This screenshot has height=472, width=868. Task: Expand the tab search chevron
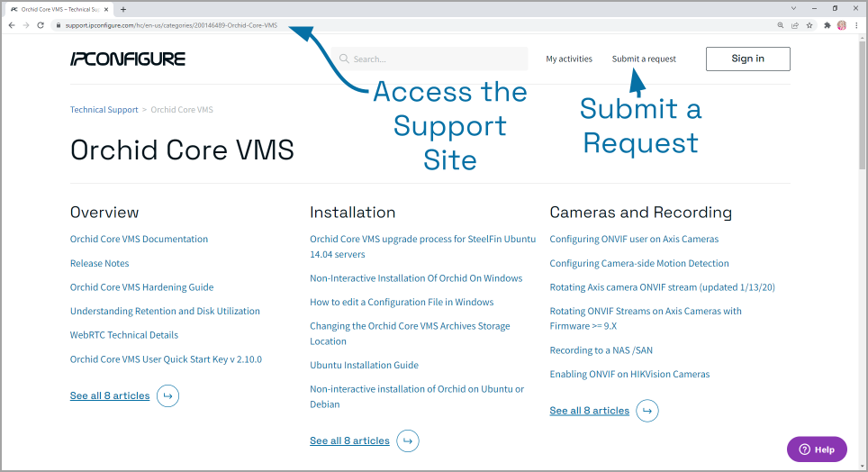pyautogui.click(x=794, y=8)
